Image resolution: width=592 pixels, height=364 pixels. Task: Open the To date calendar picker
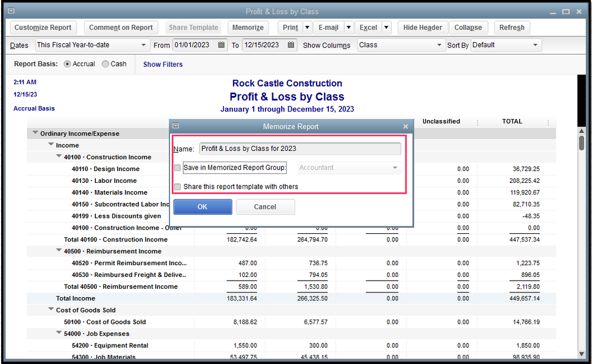291,45
